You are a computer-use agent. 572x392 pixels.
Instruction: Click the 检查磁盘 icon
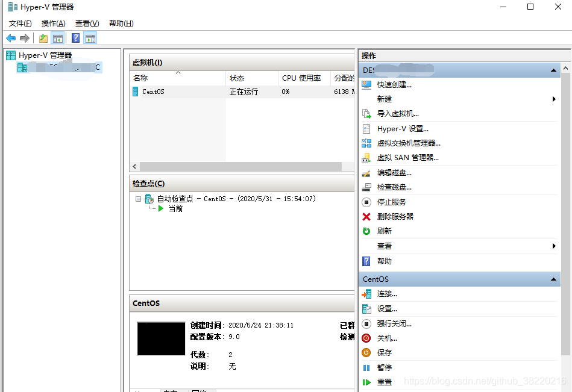pyautogui.click(x=366, y=187)
